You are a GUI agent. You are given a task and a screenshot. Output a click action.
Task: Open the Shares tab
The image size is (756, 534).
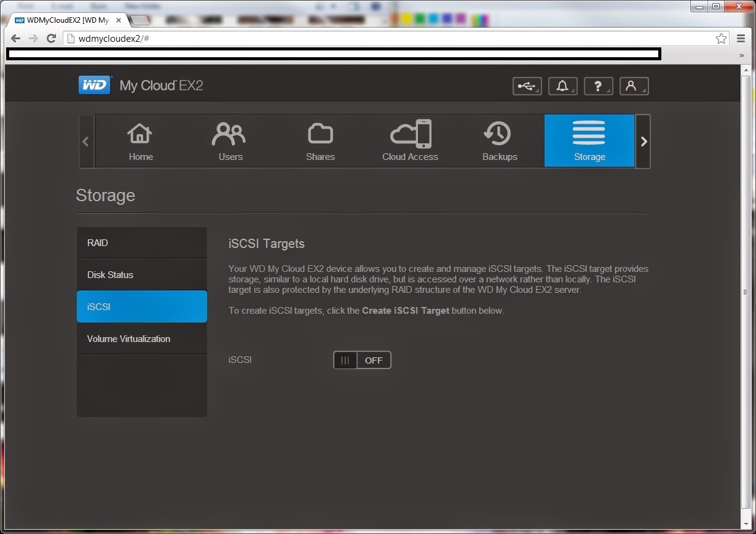[x=320, y=141]
